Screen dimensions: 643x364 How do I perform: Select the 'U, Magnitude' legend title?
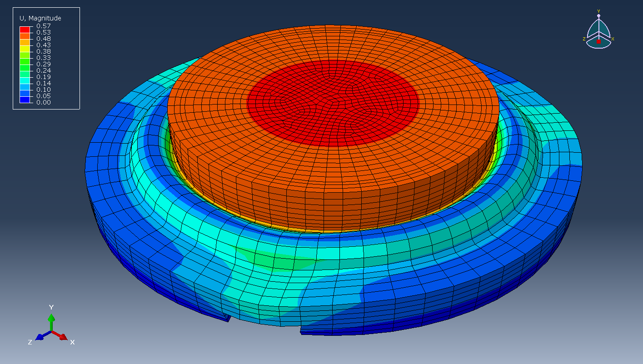pos(40,18)
